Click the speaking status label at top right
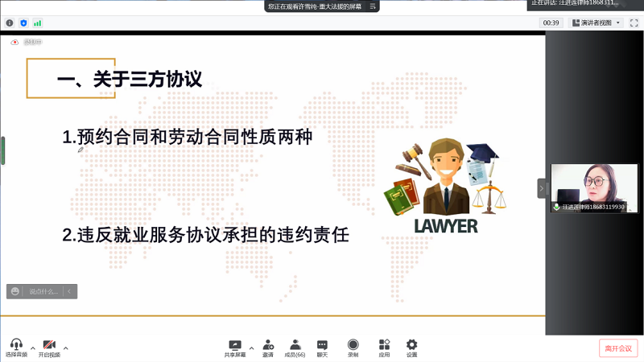The height and width of the screenshot is (362, 644). [575, 3]
